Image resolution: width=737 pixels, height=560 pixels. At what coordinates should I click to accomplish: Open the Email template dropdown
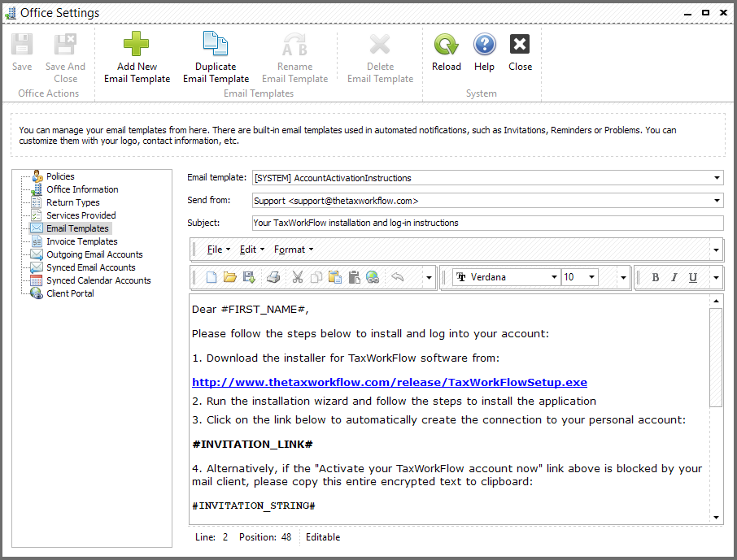(717, 178)
